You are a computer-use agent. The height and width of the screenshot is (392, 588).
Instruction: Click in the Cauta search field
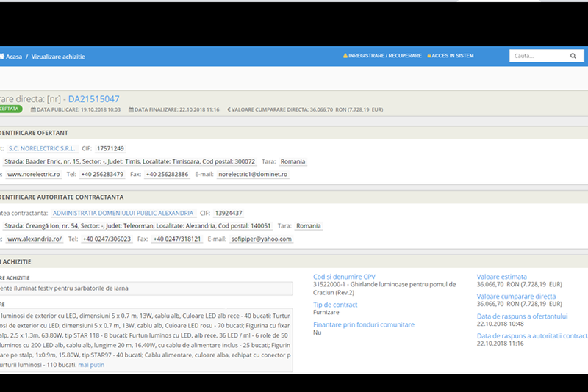point(538,56)
